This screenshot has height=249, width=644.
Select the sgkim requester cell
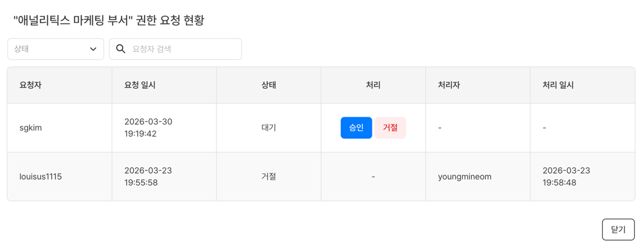[x=31, y=128]
